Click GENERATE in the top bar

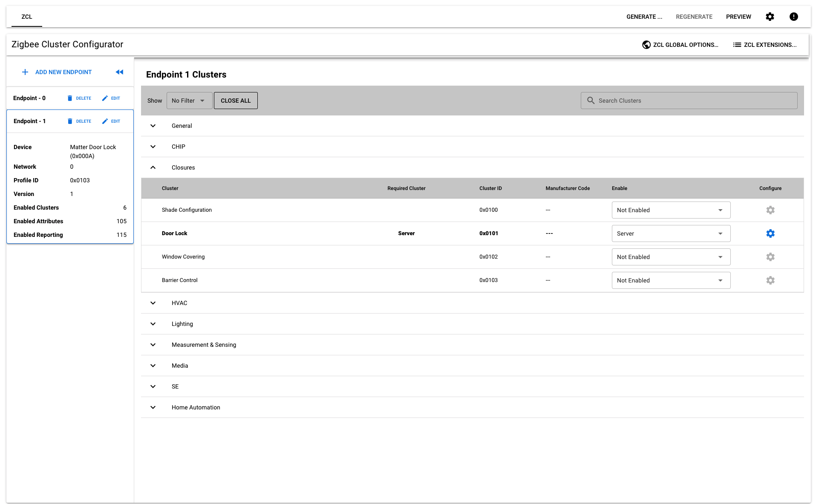coord(644,17)
